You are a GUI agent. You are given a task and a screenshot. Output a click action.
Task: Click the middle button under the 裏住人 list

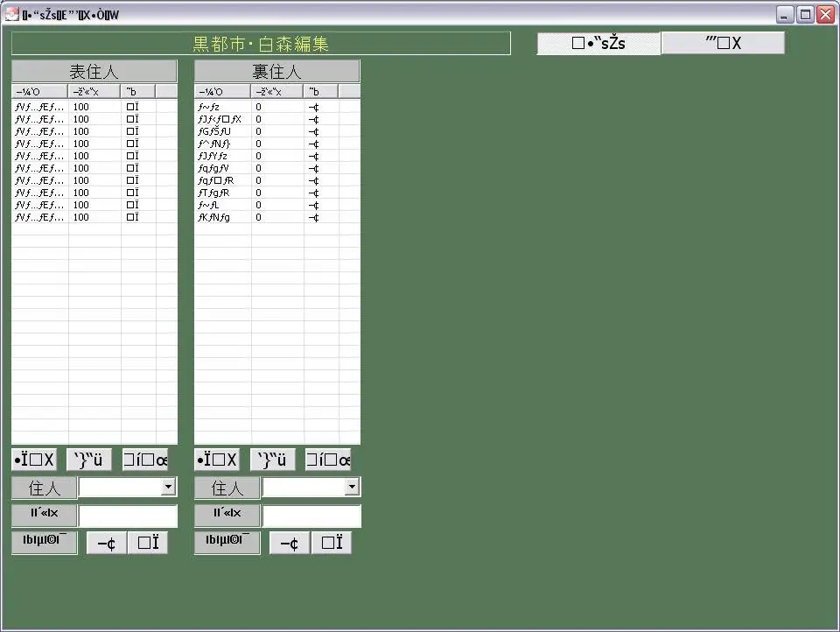tap(272, 460)
